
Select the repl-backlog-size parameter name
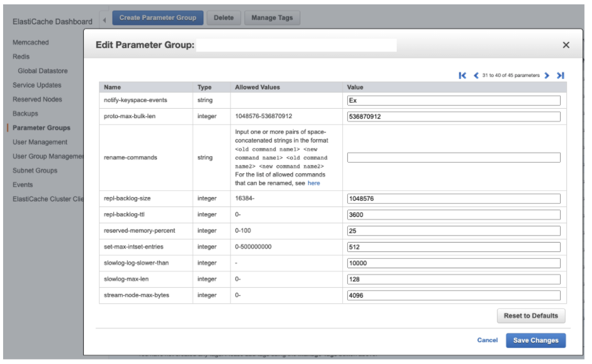coord(127,198)
